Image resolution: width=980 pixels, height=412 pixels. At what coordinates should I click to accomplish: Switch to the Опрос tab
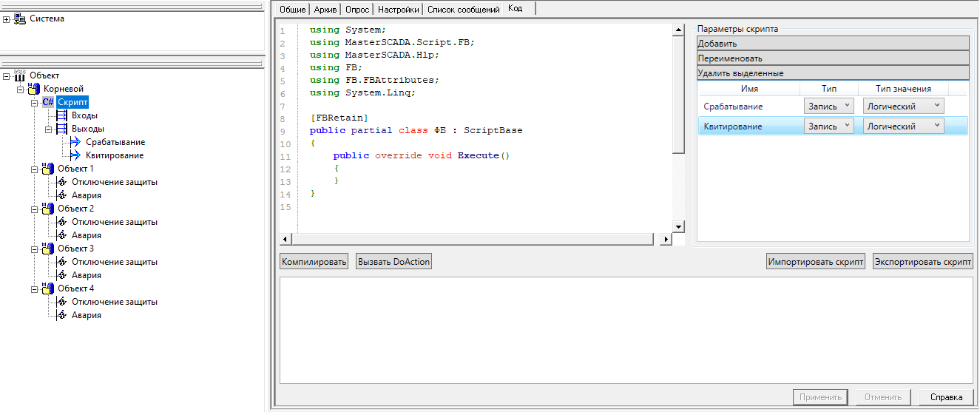click(x=357, y=10)
